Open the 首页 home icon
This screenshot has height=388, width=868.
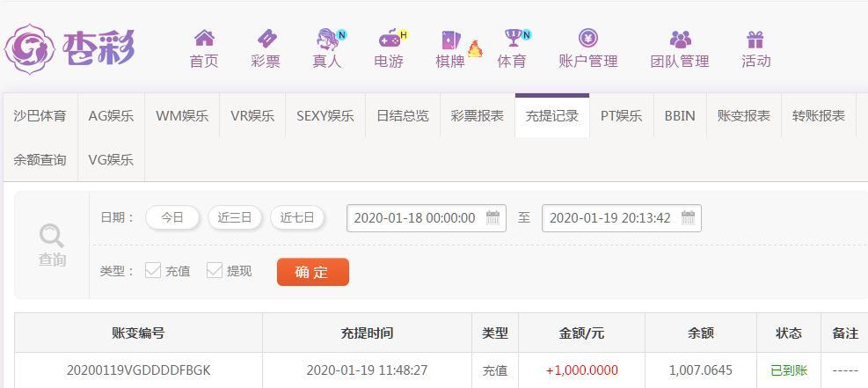tap(204, 38)
